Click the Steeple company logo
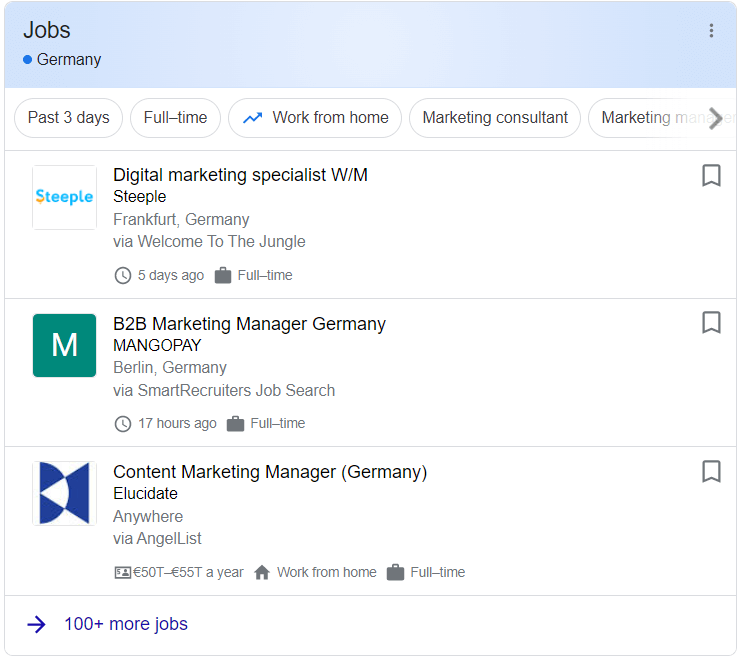This screenshot has height=658, width=740. (64, 197)
